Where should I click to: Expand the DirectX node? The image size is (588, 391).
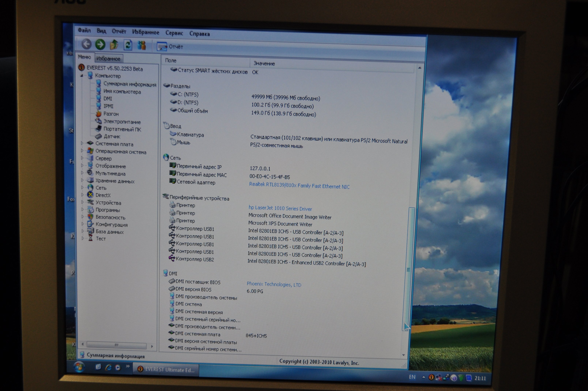[82, 195]
